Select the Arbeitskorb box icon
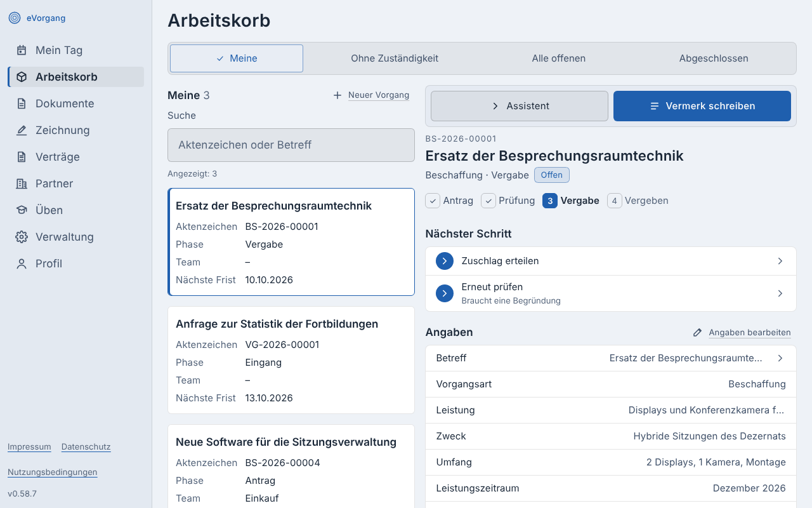 22,77
